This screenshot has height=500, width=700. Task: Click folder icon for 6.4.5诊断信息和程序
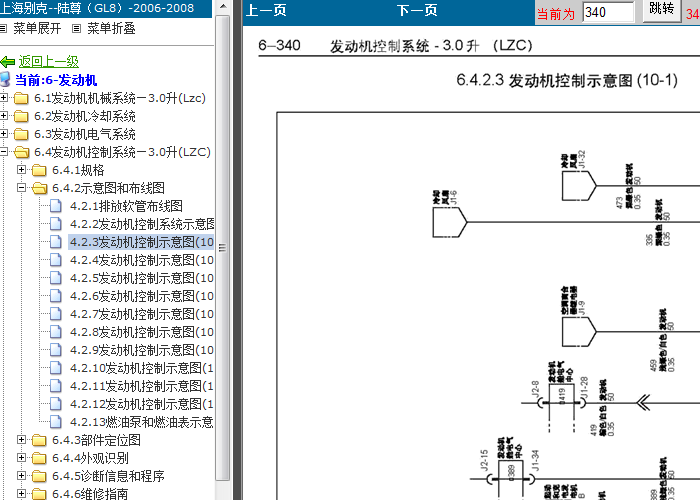39,476
